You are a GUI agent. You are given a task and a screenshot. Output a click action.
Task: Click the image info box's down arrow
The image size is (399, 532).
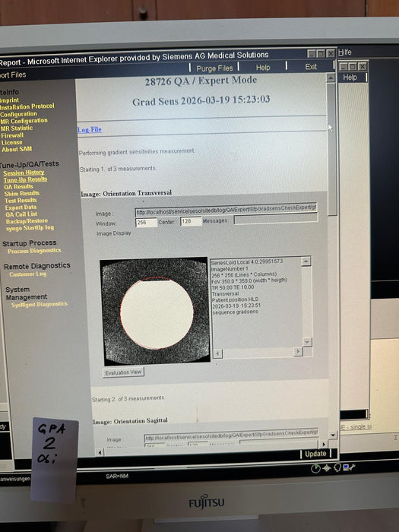click(307, 342)
